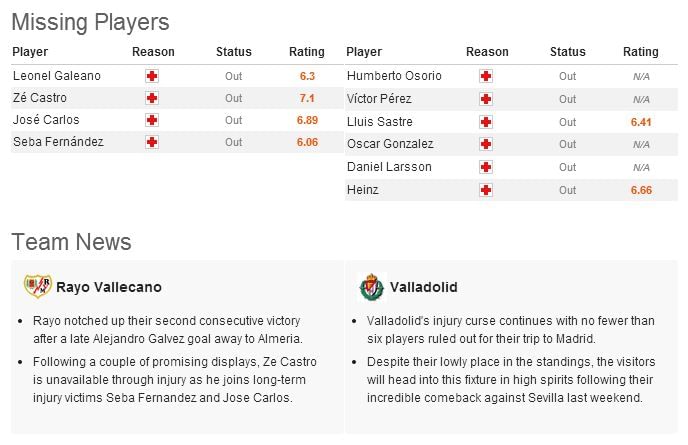Click the right table Status column header
688x445 pixels.
click(568, 52)
